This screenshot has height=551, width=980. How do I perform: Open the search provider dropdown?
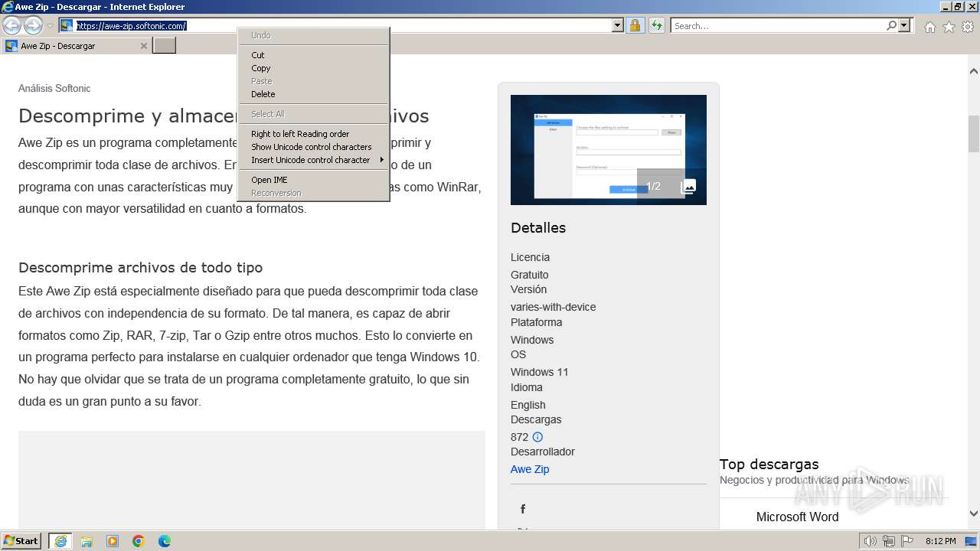click(904, 25)
